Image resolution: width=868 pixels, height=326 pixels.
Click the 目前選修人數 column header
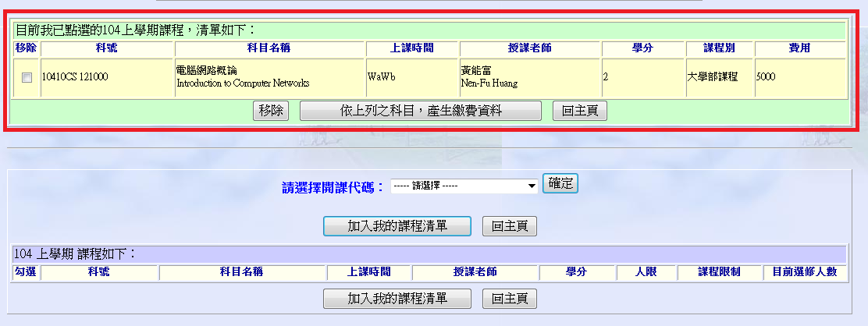[x=805, y=272]
